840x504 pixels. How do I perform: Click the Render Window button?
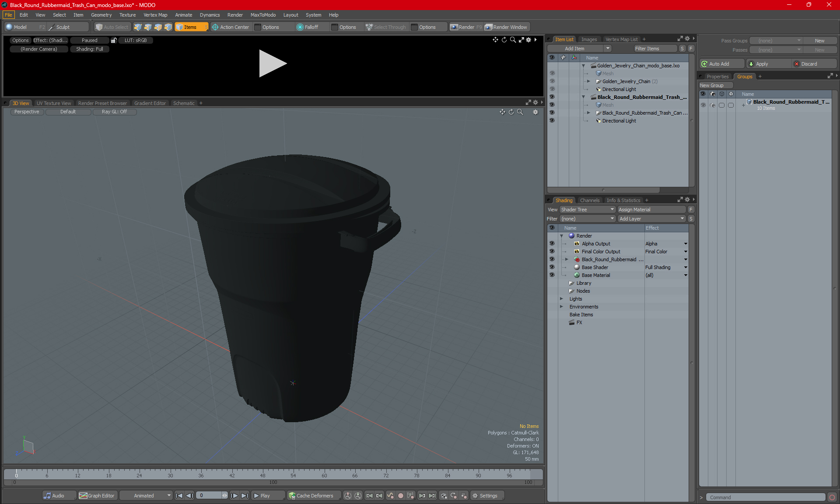pyautogui.click(x=507, y=27)
